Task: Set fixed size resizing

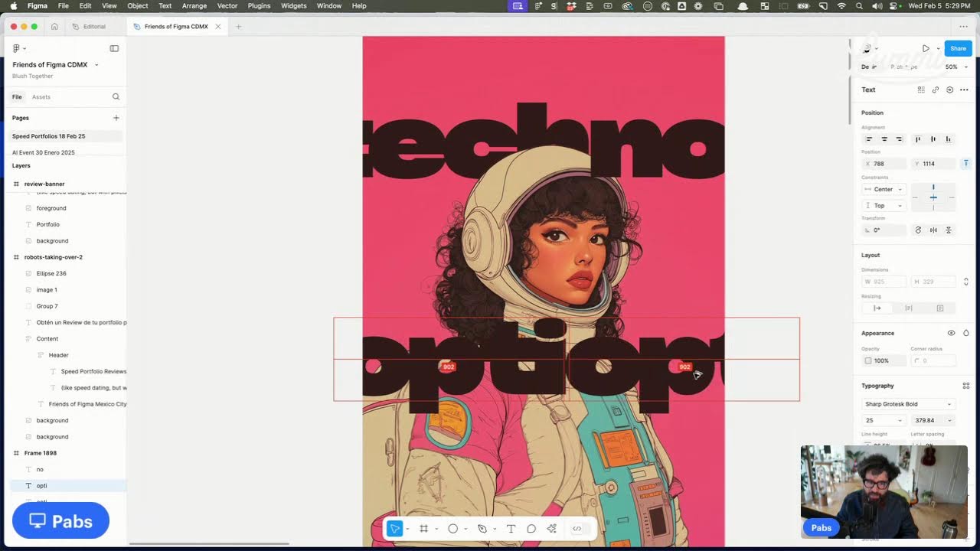Action: pyautogui.click(x=940, y=308)
